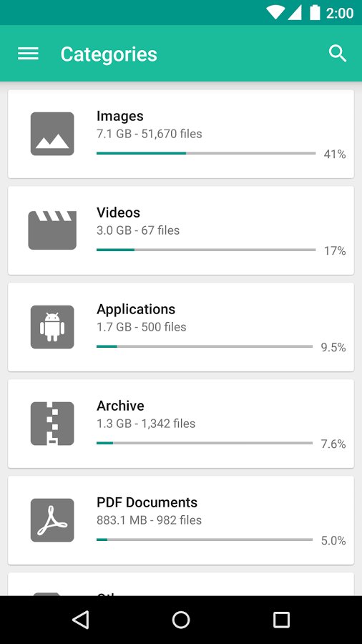Click the Videos 17% usage bar
The image size is (362, 644).
tap(206, 250)
